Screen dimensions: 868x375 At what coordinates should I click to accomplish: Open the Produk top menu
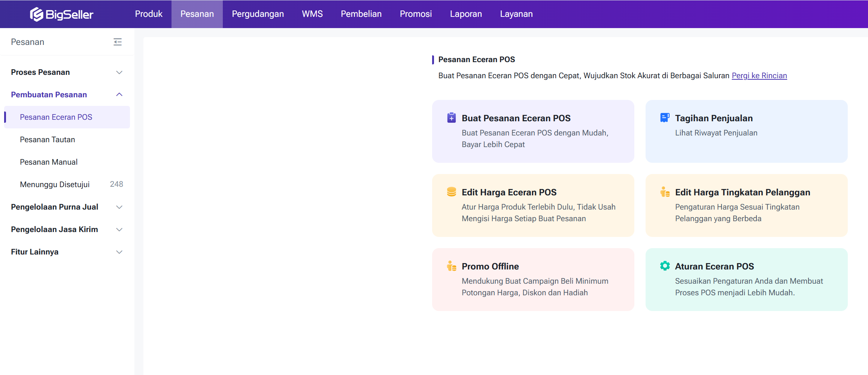[149, 14]
